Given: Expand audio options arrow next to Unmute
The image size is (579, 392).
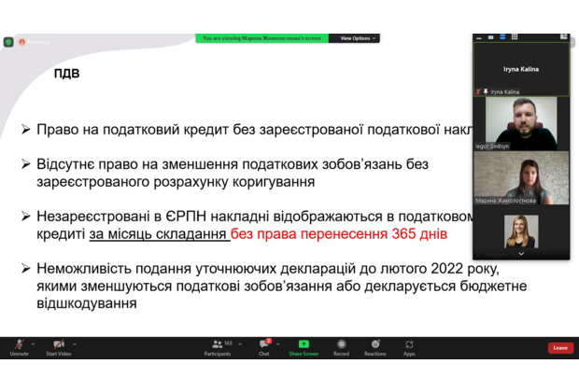Looking at the screenshot, I should tap(35, 343).
